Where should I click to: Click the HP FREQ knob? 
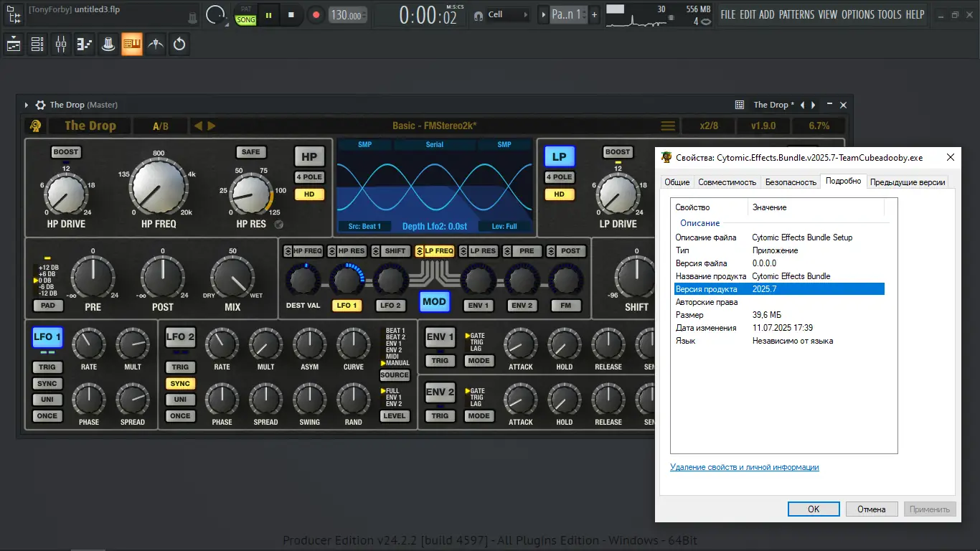(157, 185)
